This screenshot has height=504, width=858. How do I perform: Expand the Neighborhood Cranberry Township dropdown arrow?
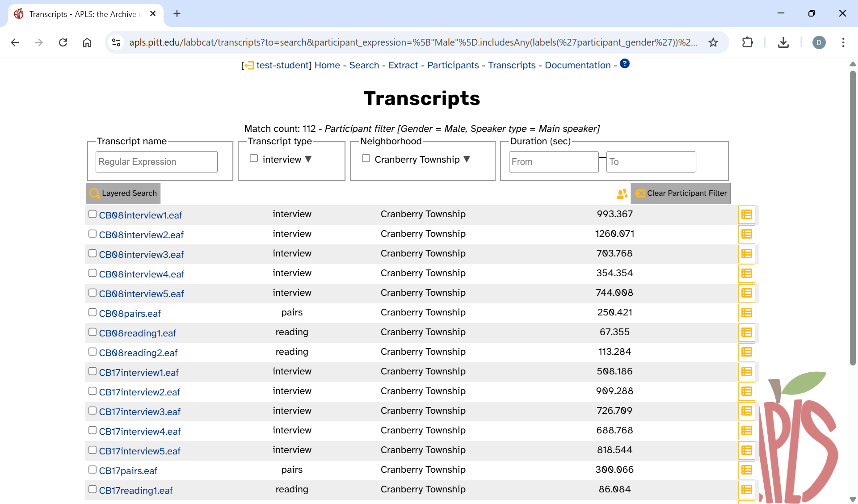[x=467, y=159]
